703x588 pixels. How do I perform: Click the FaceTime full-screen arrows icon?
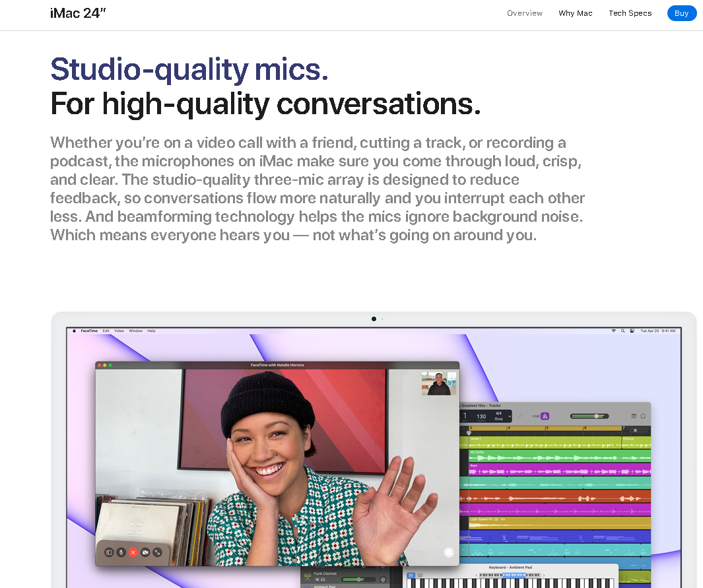click(x=157, y=552)
